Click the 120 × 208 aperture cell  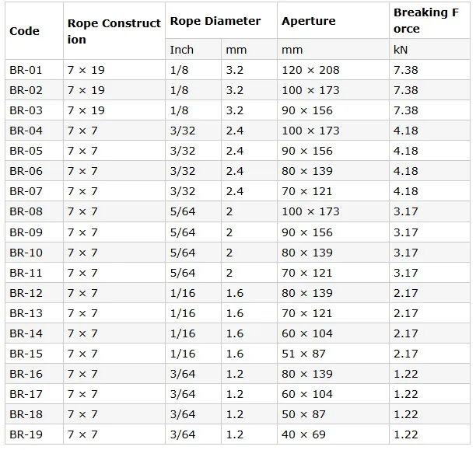[x=333, y=70]
